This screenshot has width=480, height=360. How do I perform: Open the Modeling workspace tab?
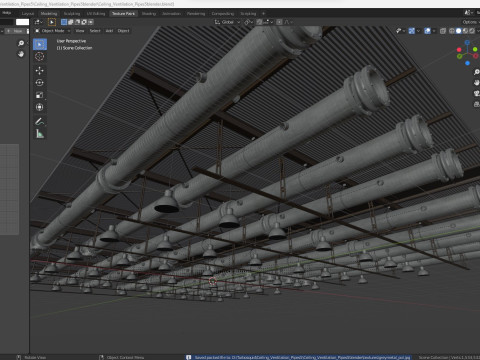49,14
